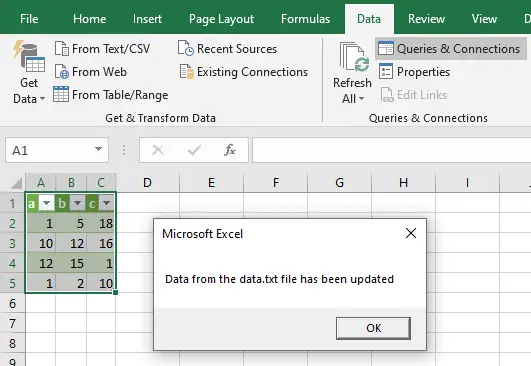The width and height of the screenshot is (531, 366).
Task: Open the data range Properties
Action: (415, 71)
